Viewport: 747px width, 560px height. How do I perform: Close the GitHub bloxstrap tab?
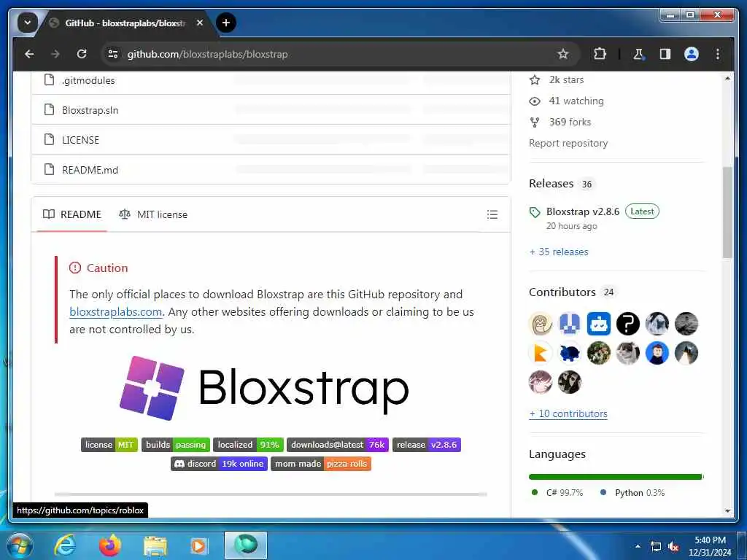click(x=200, y=23)
